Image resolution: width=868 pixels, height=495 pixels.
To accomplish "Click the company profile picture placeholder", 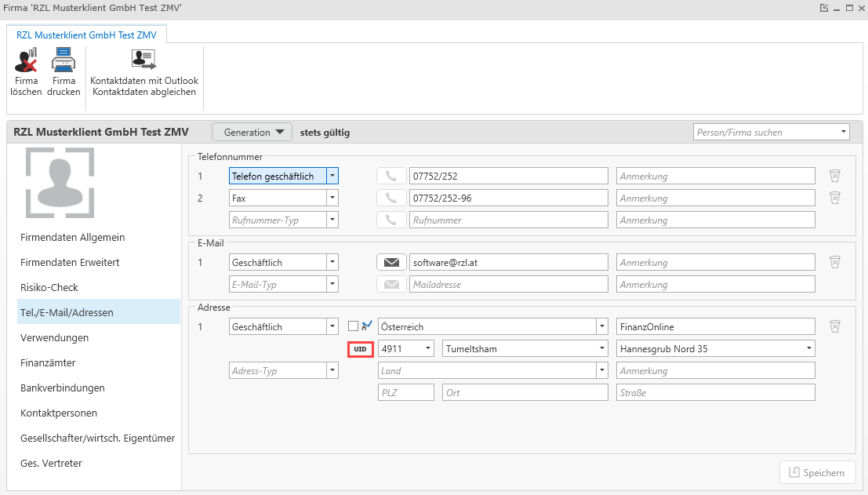I will tap(60, 183).
